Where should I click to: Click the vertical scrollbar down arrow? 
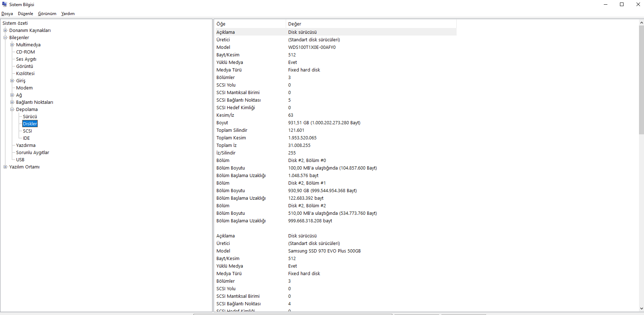coord(641,309)
